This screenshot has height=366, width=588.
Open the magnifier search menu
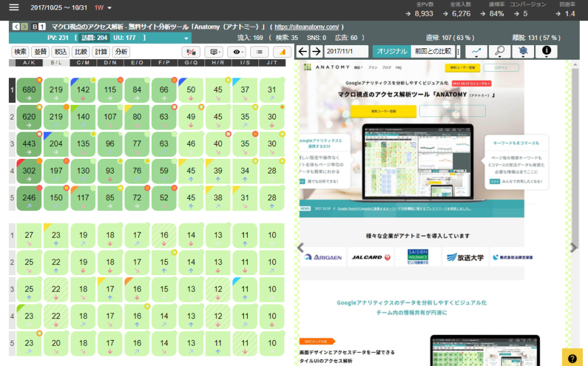(500, 51)
